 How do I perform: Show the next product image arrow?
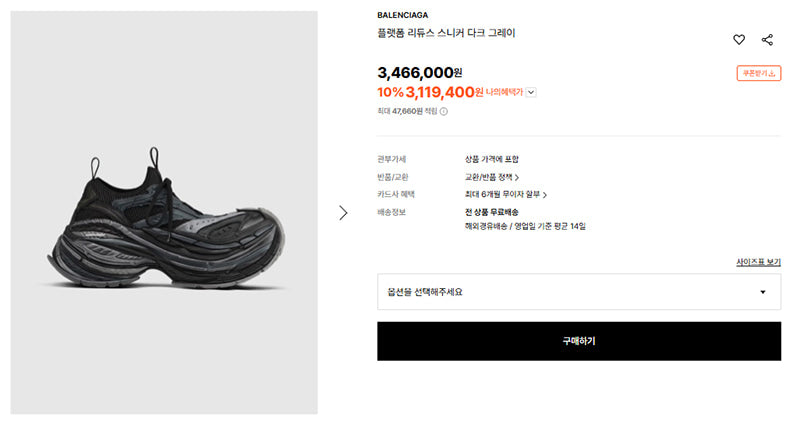pyautogui.click(x=343, y=213)
